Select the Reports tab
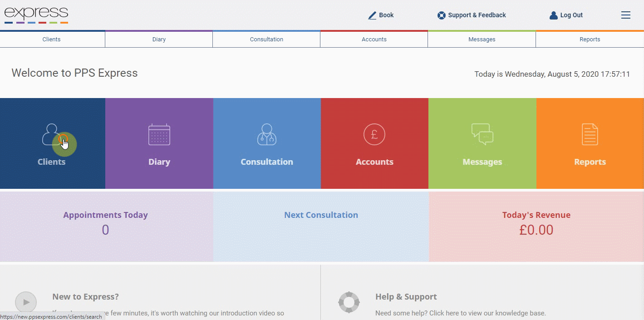Viewport: 644px width, 320px height. coord(590,39)
